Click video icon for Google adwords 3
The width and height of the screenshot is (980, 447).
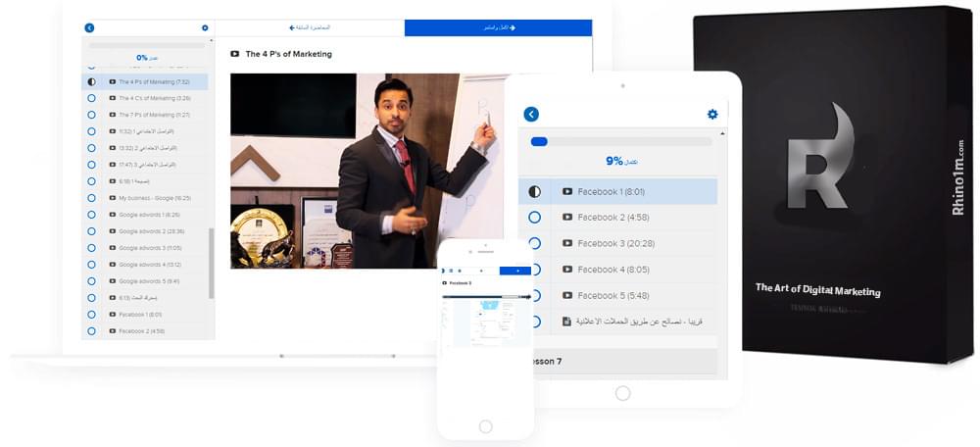point(113,248)
